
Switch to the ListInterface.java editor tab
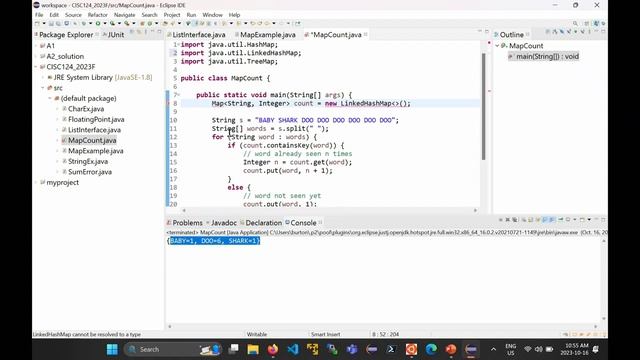[198, 35]
